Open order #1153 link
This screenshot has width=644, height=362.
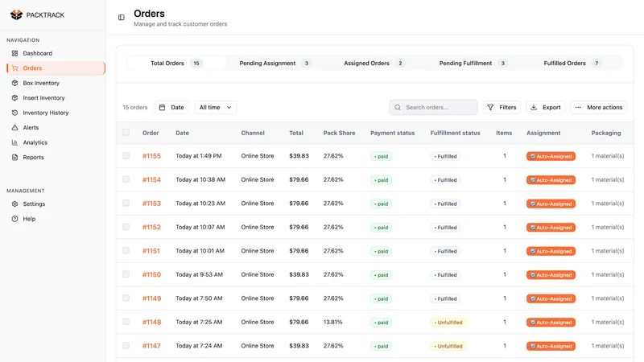151,204
